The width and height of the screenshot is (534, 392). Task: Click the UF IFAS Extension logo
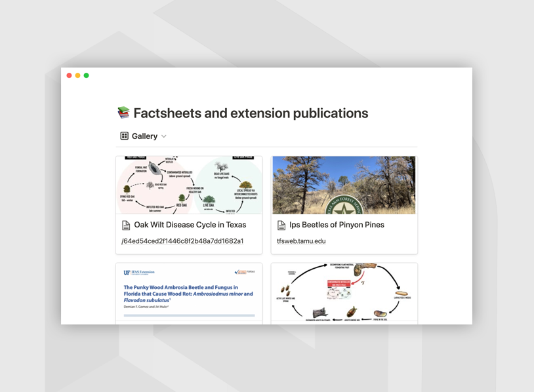coord(139,272)
